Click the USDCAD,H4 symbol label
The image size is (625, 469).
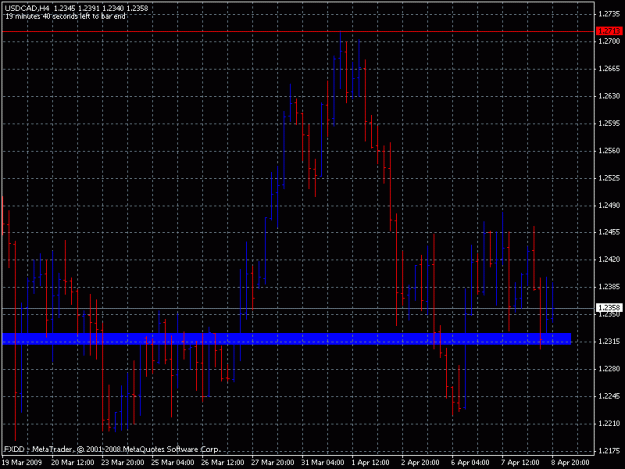tap(27, 8)
